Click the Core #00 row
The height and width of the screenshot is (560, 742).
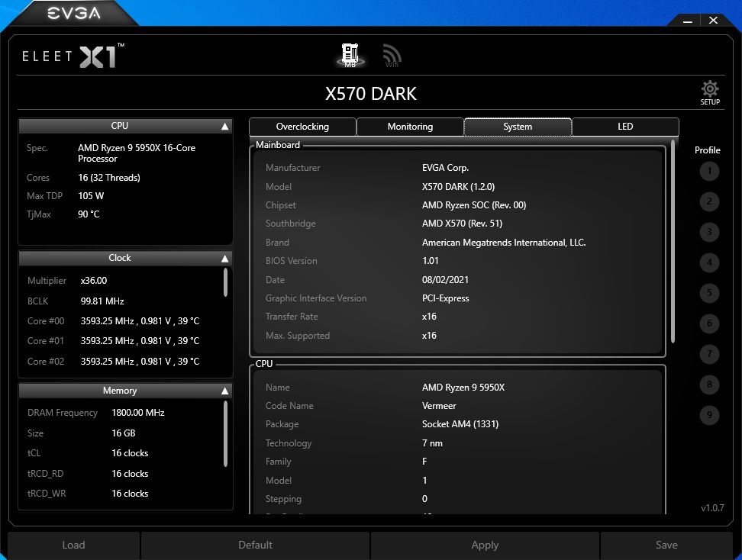114,321
